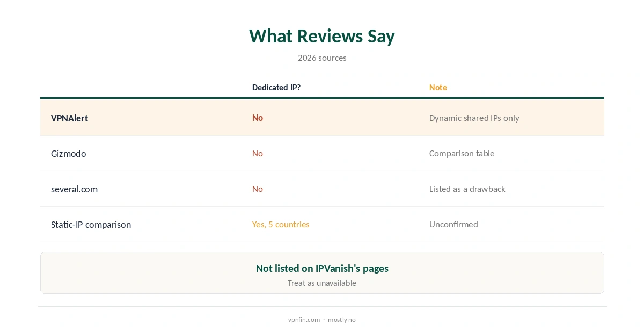Select the "Static-IP comparison" row label
644x330 pixels.
[x=91, y=225]
